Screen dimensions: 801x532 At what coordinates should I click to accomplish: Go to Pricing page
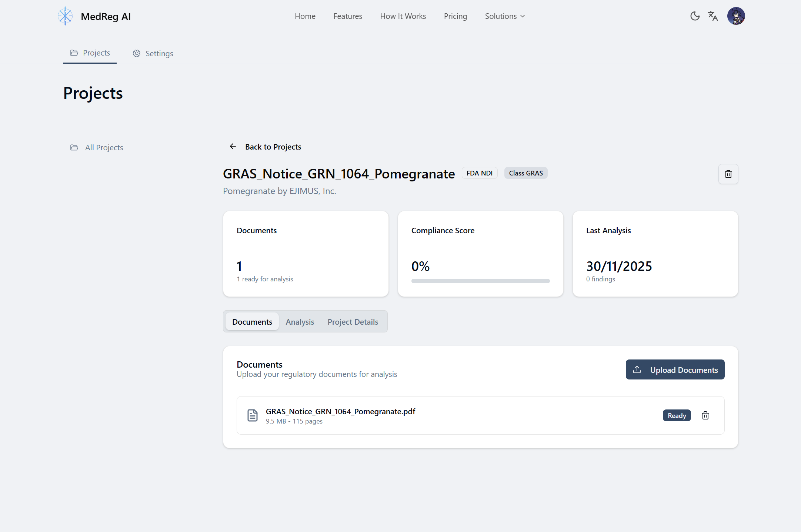pyautogui.click(x=455, y=16)
